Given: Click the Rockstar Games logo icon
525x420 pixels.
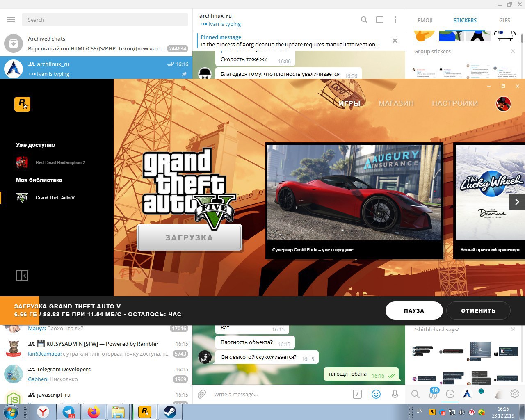Looking at the screenshot, I should click(22, 104).
